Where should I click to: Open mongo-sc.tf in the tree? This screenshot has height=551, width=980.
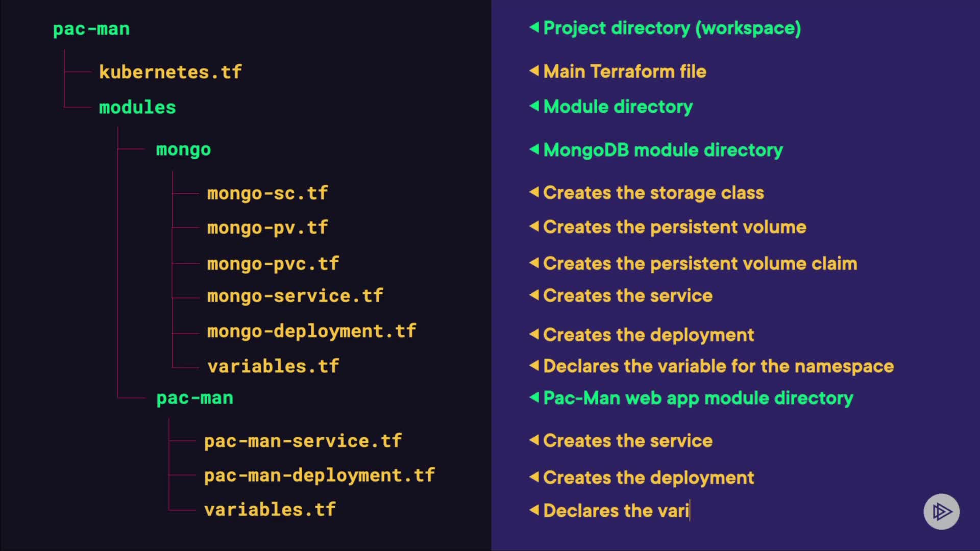click(x=267, y=193)
